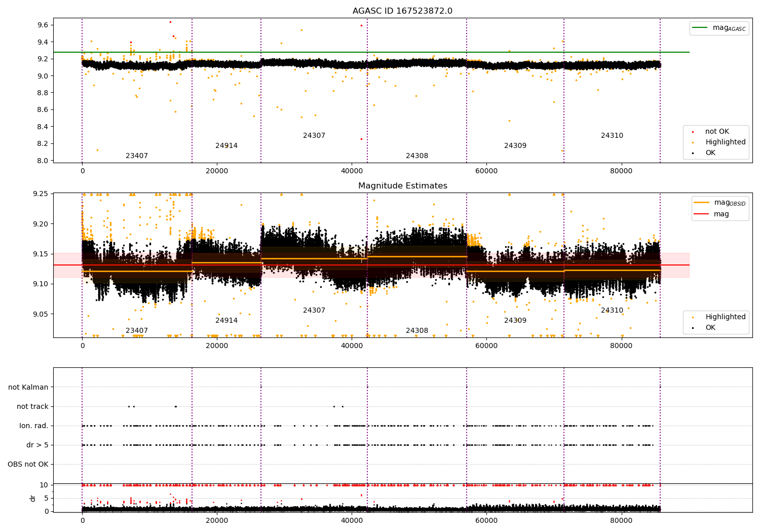Click x-axis tick 40000 under Magnitude Estimates plot

tap(352, 346)
